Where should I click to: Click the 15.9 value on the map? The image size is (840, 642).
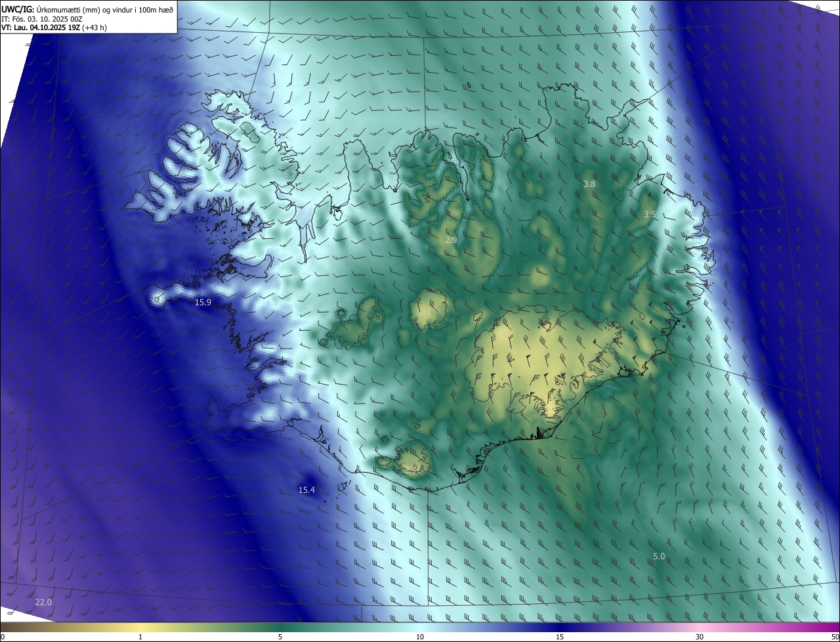[x=203, y=303]
